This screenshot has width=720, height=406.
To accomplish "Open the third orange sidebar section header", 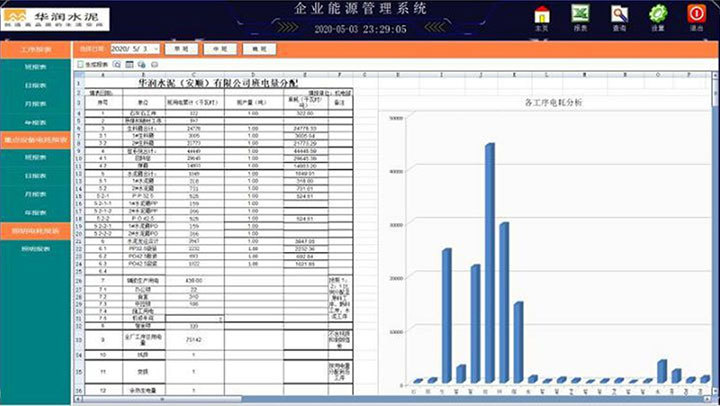I will (35, 231).
